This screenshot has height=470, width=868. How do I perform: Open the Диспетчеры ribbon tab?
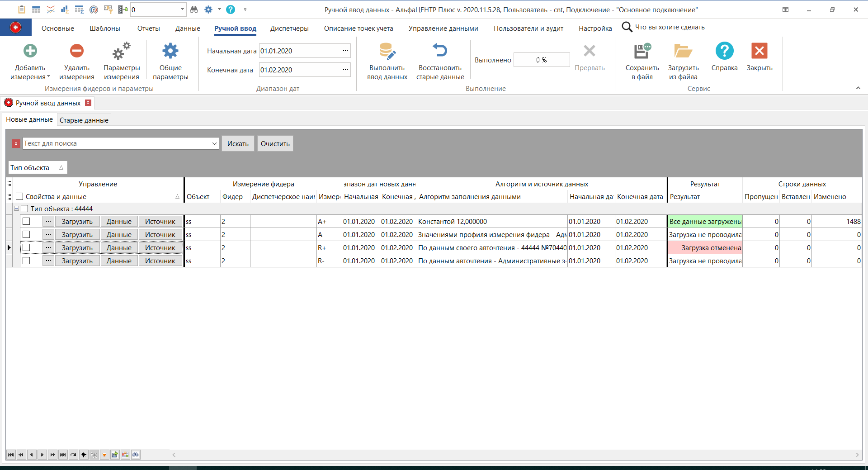[x=289, y=28]
